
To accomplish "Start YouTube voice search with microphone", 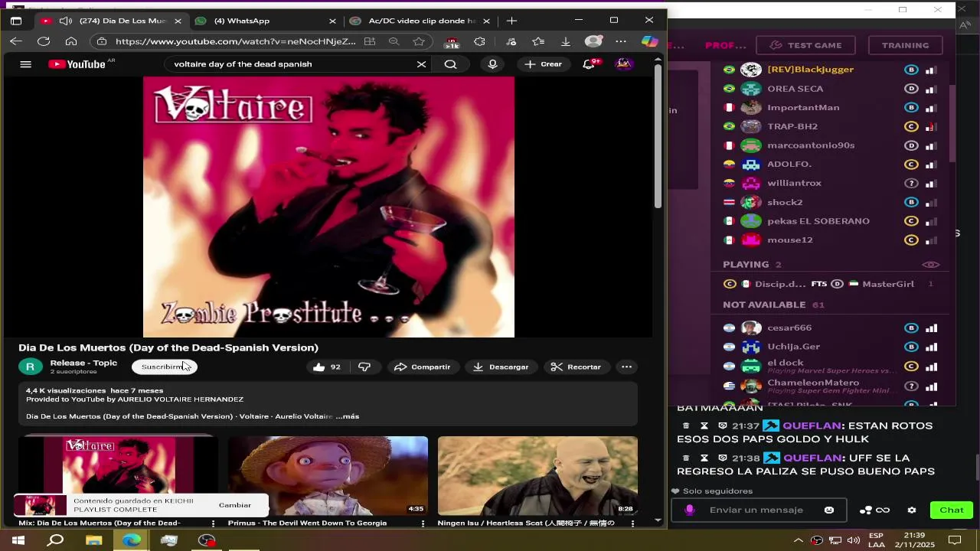I will click(492, 64).
